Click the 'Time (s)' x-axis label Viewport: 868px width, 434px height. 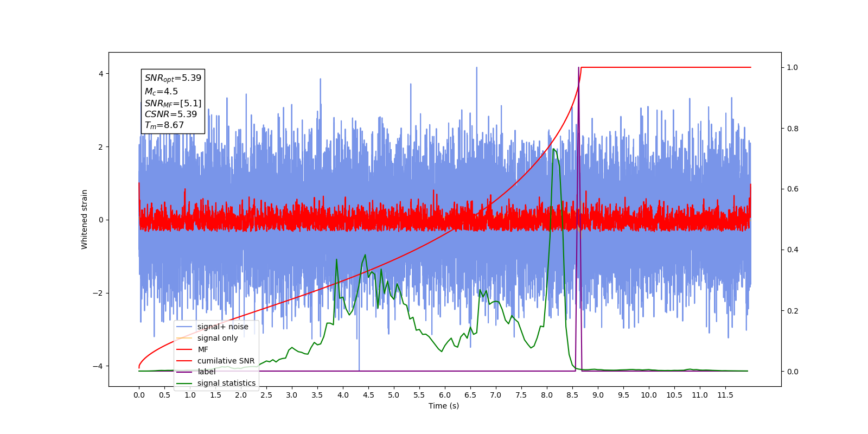tap(444, 406)
